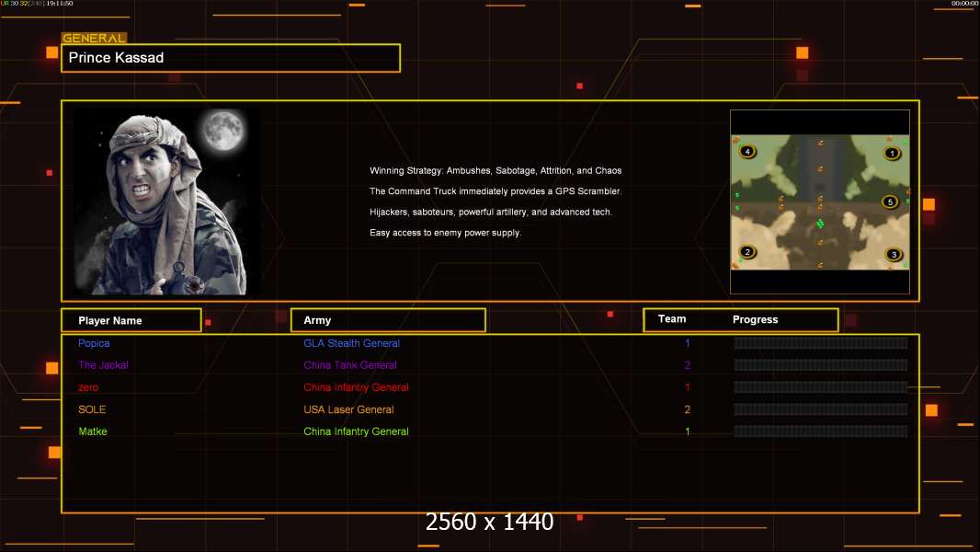The width and height of the screenshot is (980, 552).
Task: Click the 19:11:50 clock readout
Action: (x=60, y=4)
